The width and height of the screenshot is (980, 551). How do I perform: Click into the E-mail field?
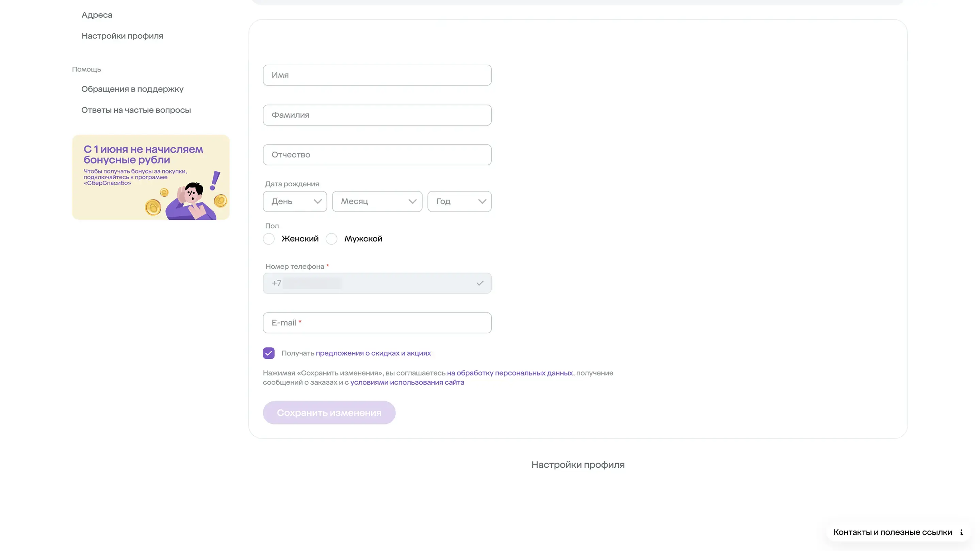[x=377, y=323]
